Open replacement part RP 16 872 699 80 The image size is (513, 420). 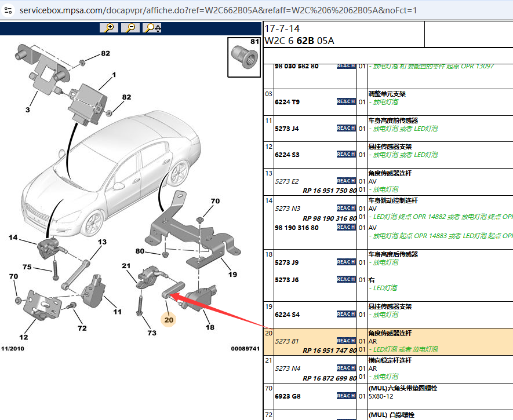pyautogui.click(x=330, y=378)
